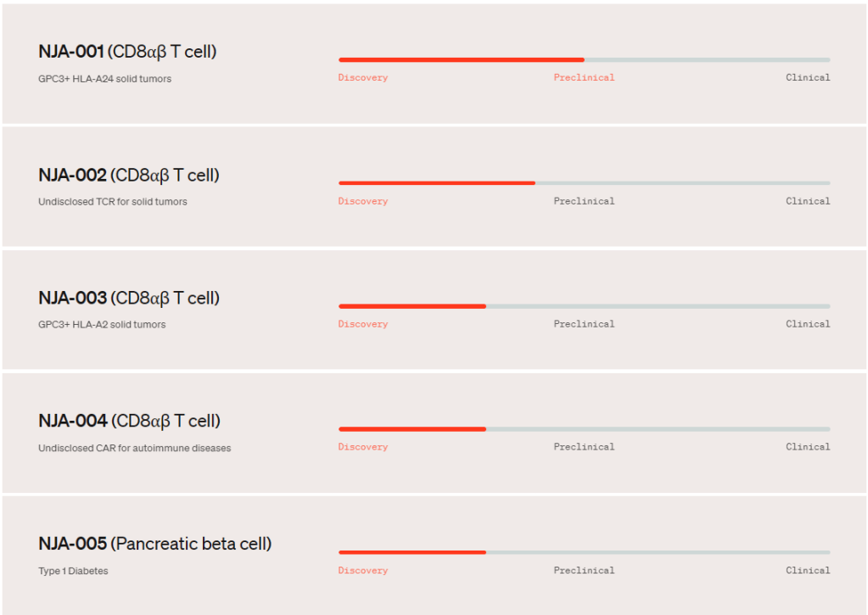Click "Undisclosed CAR for autoimmune diseases" text
The image size is (868, 615).
(x=134, y=448)
